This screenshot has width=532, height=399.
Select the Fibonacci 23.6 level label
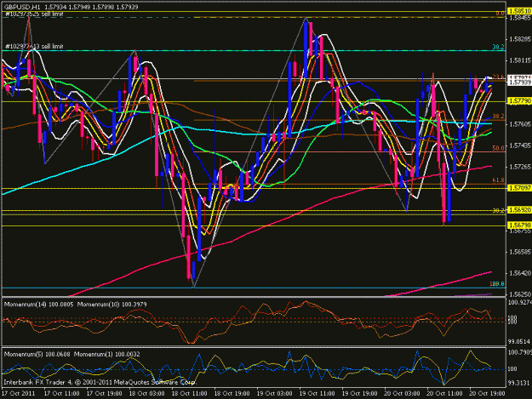click(499, 77)
